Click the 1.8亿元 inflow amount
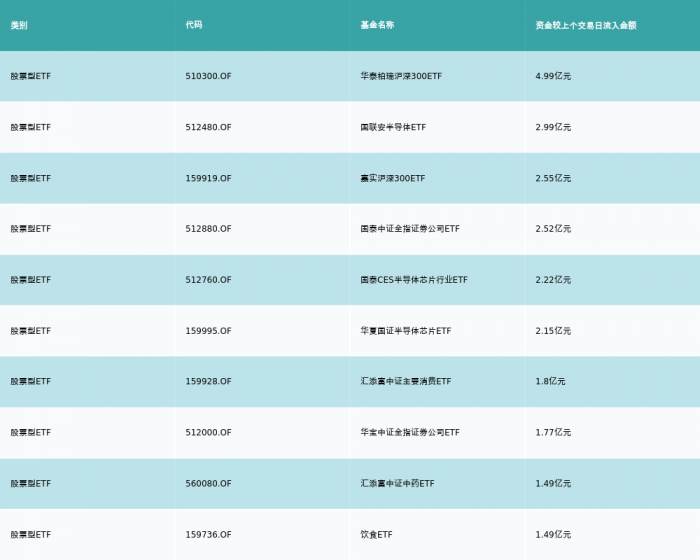 (x=550, y=381)
